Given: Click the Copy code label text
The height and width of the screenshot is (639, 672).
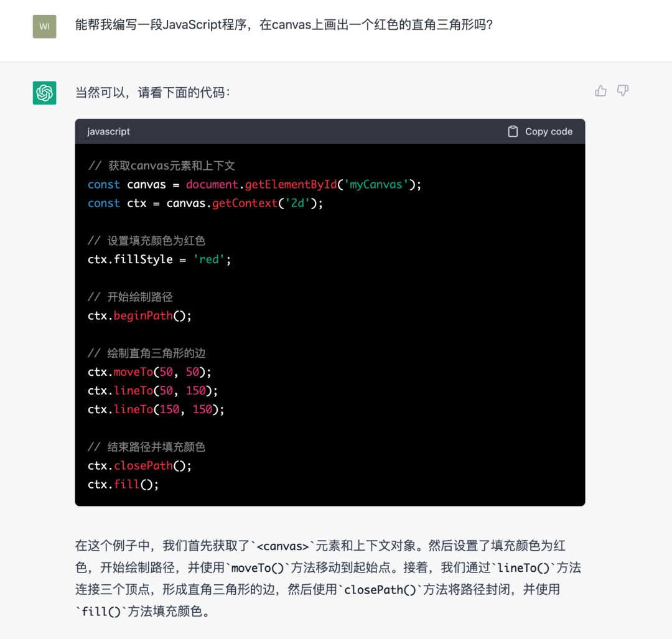Looking at the screenshot, I should [549, 131].
